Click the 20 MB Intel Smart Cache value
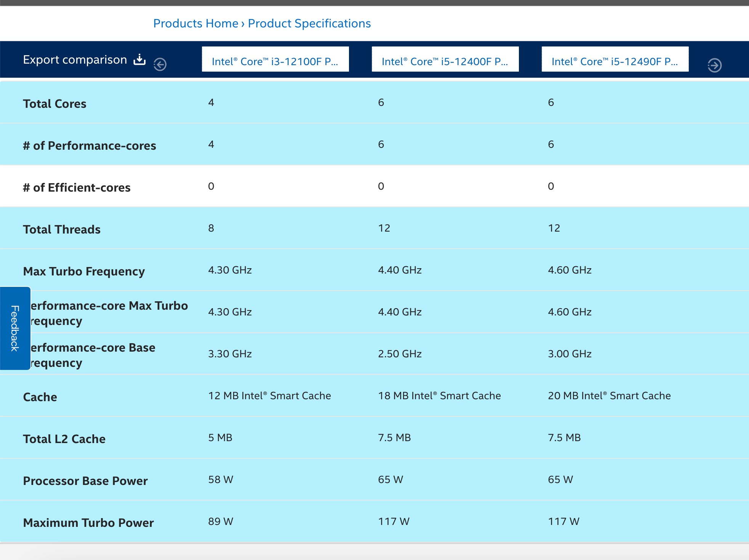This screenshot has height=560, width=749. 610,396
